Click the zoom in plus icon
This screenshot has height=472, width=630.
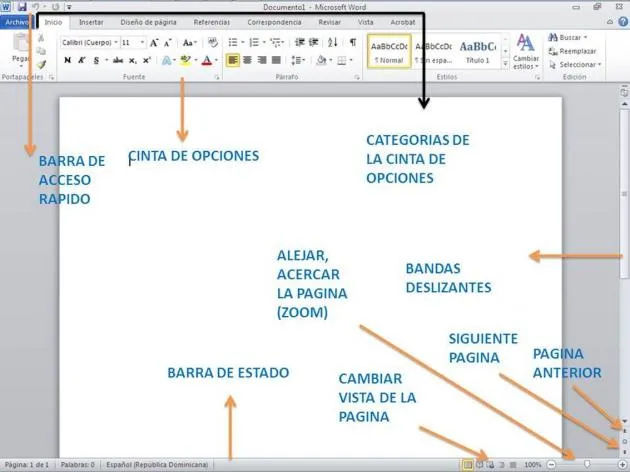(622, 465)
